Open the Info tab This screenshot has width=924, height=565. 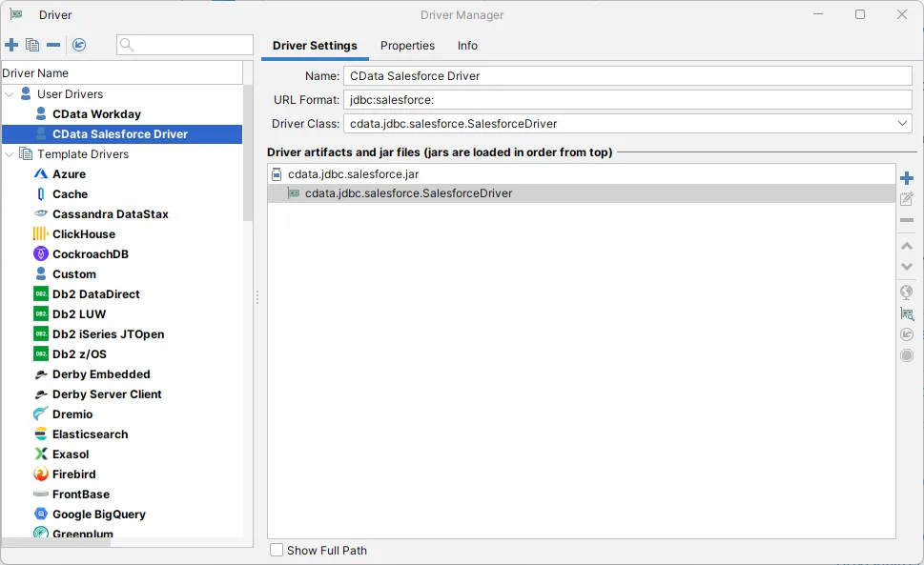point(467,45)
